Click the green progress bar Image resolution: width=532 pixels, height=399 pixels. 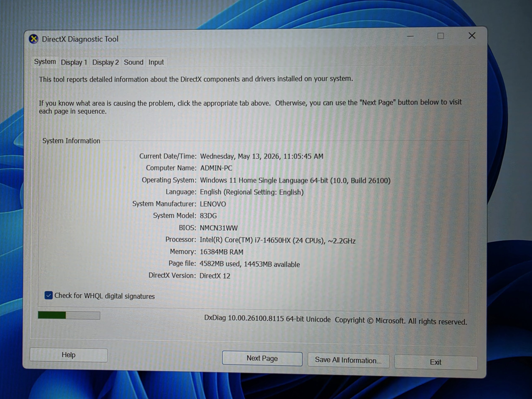coord(69,315)
